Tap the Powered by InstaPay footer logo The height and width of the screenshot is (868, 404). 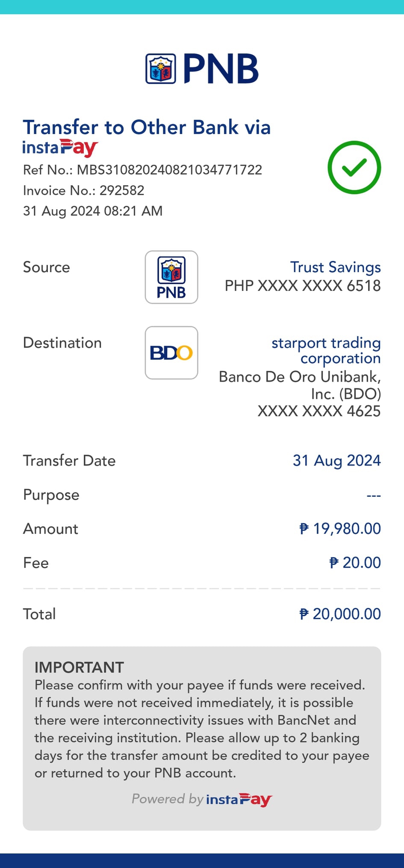[239, 799]
